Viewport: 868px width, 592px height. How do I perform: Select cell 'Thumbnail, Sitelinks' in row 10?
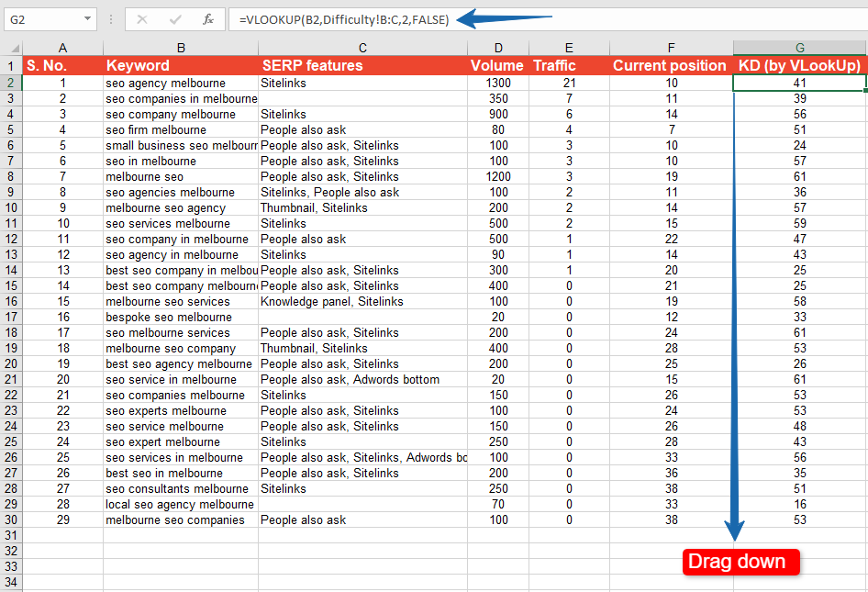362,207
